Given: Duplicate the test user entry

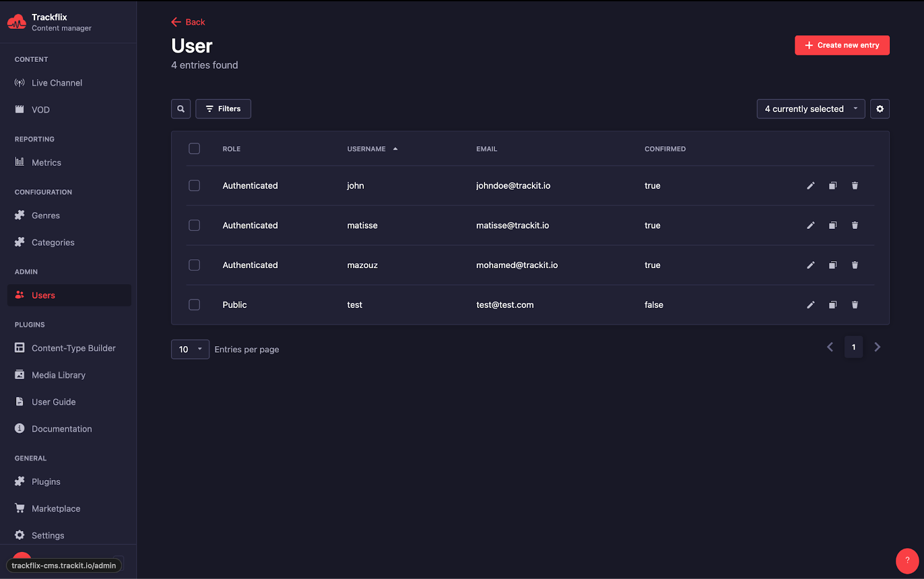Looking at the screenshot, I should pos(833,305).
